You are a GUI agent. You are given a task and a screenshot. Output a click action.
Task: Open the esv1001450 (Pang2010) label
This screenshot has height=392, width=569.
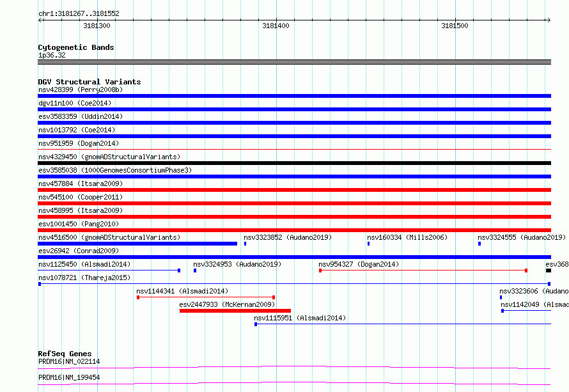(79, 224)
